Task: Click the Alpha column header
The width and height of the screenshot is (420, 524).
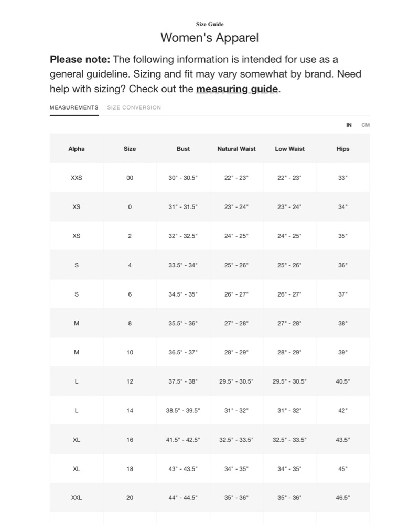Action: pos(77,149)
